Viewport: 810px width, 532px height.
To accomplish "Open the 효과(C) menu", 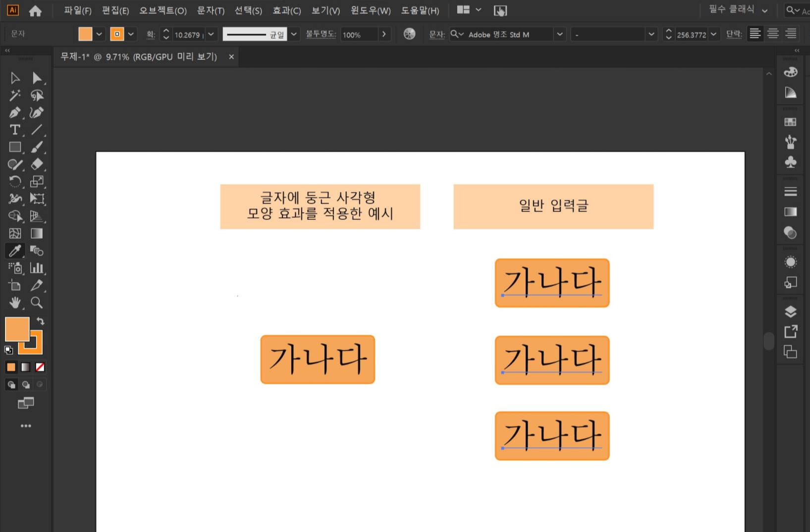I will click(286, 10).
